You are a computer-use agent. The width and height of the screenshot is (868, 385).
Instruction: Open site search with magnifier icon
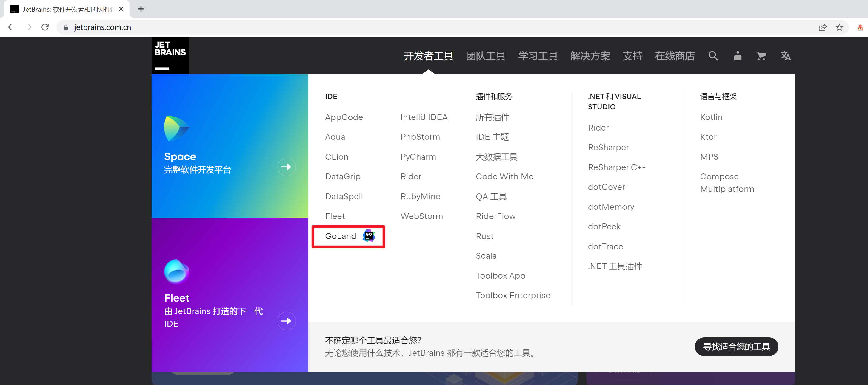point(713,56)
